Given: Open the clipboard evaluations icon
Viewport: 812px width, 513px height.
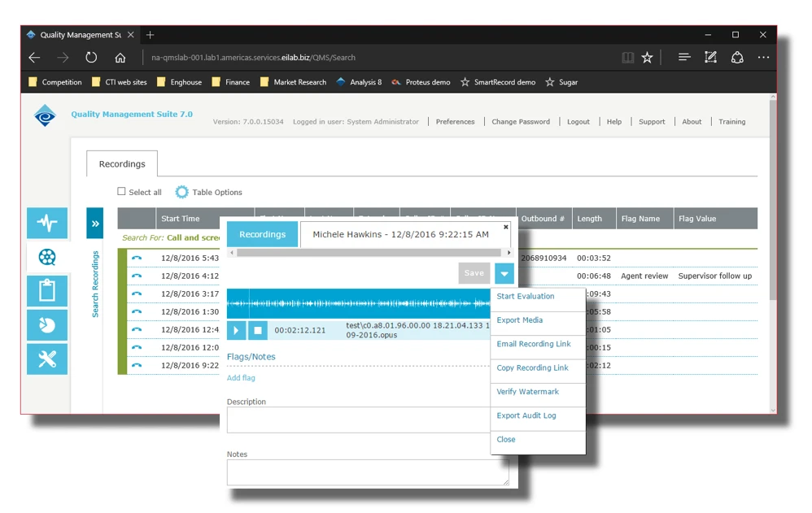Looking at the screenshot, I should [x=47, y=291].
